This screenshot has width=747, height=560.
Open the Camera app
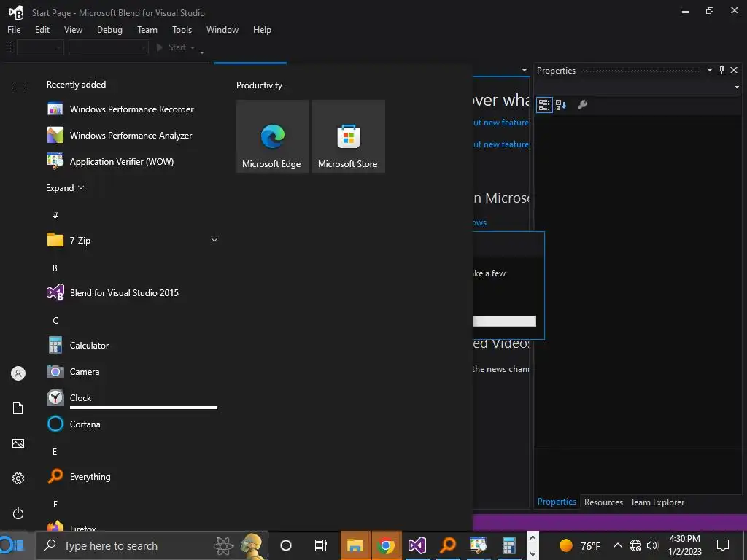pyautogui.click(x=132, y=371)
